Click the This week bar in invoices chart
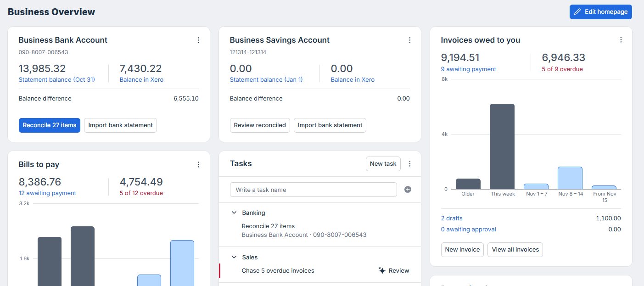 coord(502,146)
